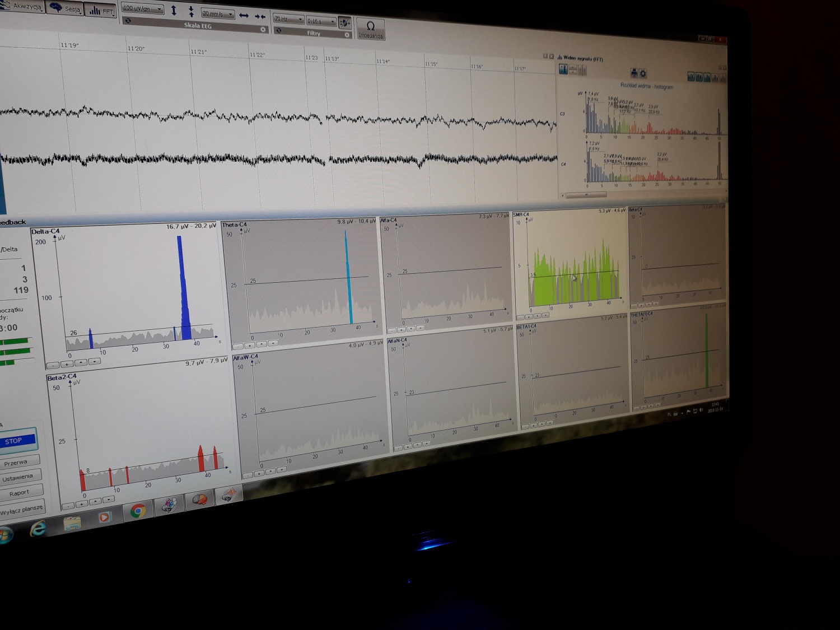Click print icon in FFT panel
Screen dimensions: 840x630
point(634,73)
